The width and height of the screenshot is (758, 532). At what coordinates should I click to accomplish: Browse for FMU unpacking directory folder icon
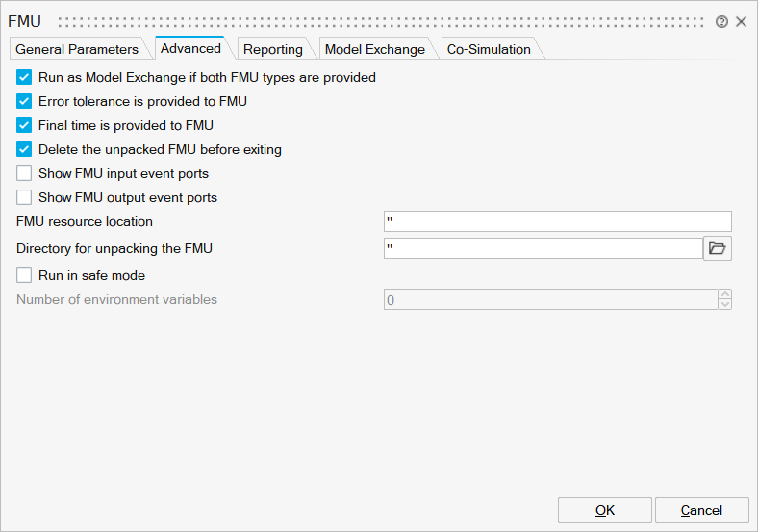pos(718,248)
